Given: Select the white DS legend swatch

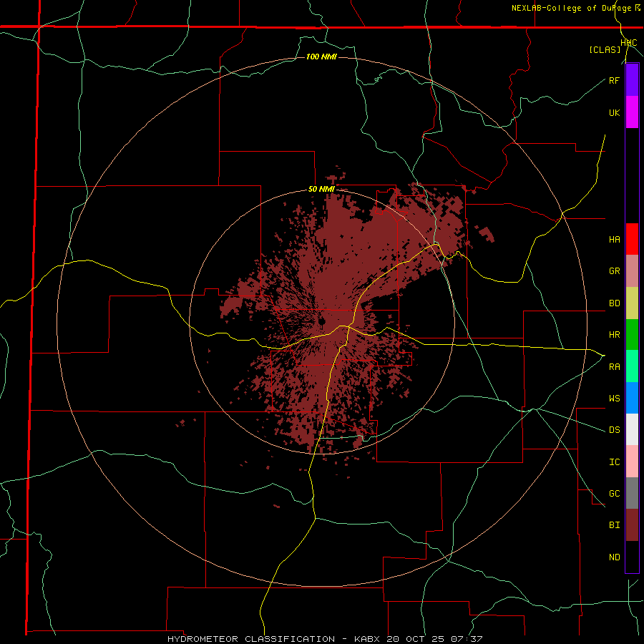Looking at the screenshot, I should 632,429.
